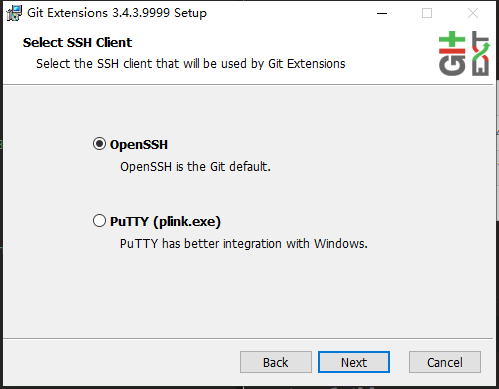Minimize the Setup window
This screenshot has height=389, width=499.
[x=382, y=13]
